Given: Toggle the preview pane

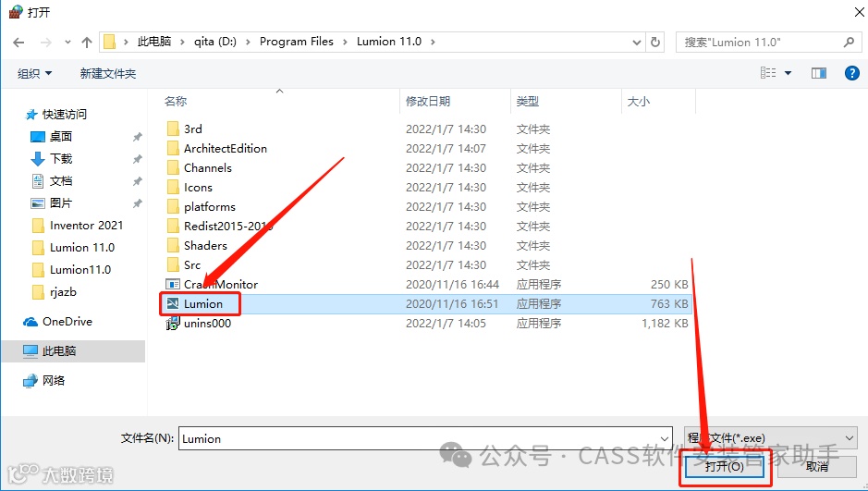Looking at the screenshot, I should point(819,73).
